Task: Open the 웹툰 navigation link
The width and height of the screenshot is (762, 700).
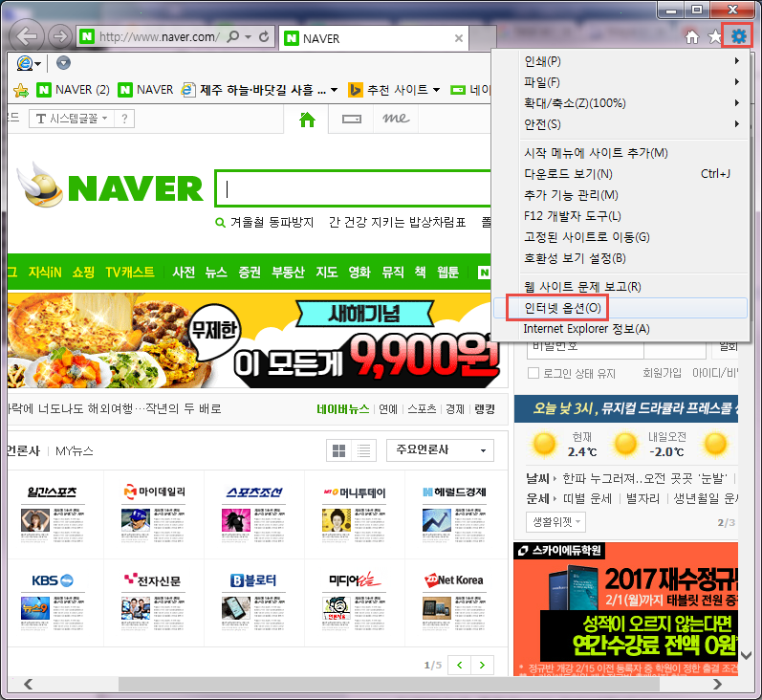Action: tap(447, 272)
